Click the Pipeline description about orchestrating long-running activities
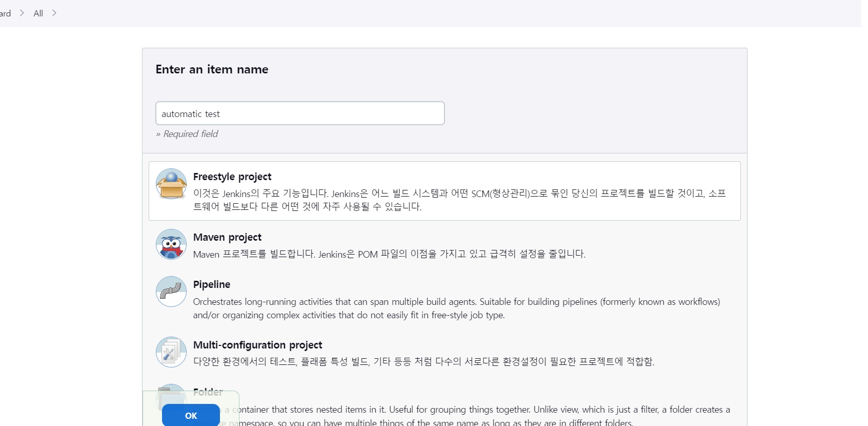This screenshot has height=426, width=868. [456, 308]
